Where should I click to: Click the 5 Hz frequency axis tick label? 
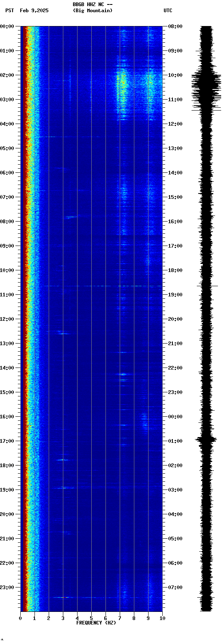[x=91, y=618]
